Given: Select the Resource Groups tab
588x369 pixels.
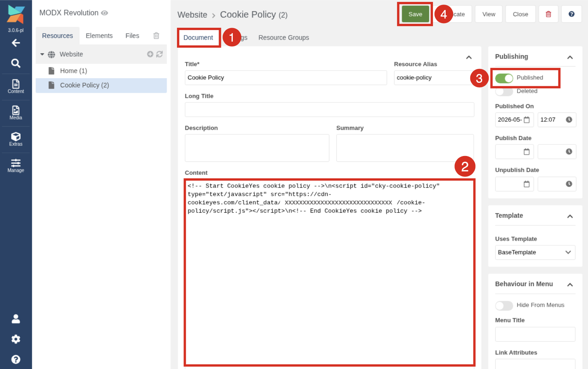Looking at the screenshot, I should (284, 38).
